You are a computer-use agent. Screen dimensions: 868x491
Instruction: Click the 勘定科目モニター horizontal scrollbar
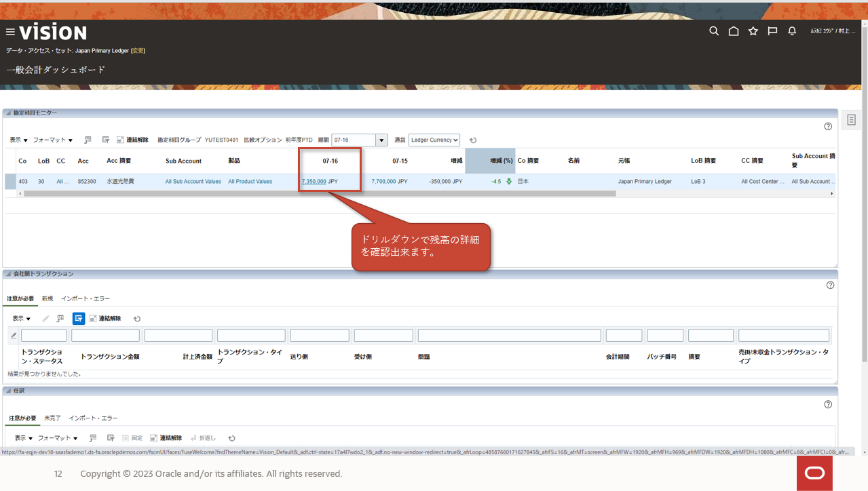320,193
